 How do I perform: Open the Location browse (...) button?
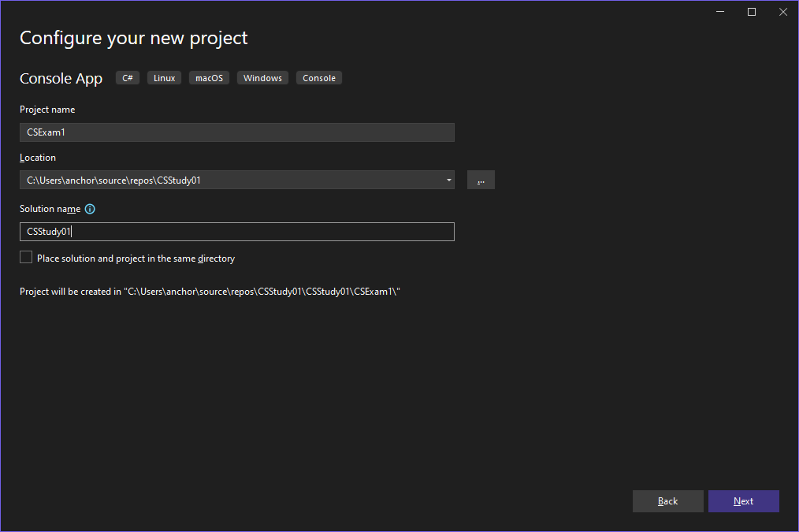[481, 180]
